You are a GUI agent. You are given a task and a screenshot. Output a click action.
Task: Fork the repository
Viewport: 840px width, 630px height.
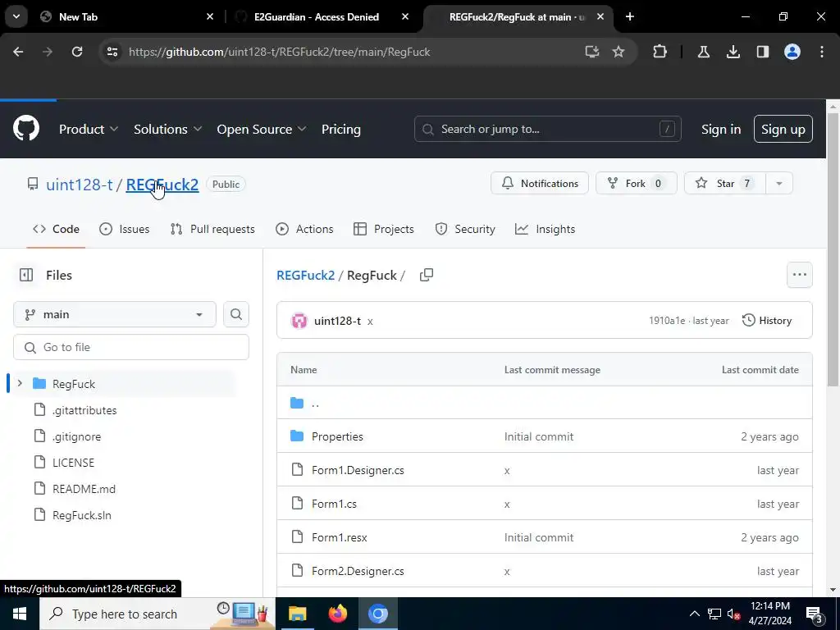click(637, 183)
